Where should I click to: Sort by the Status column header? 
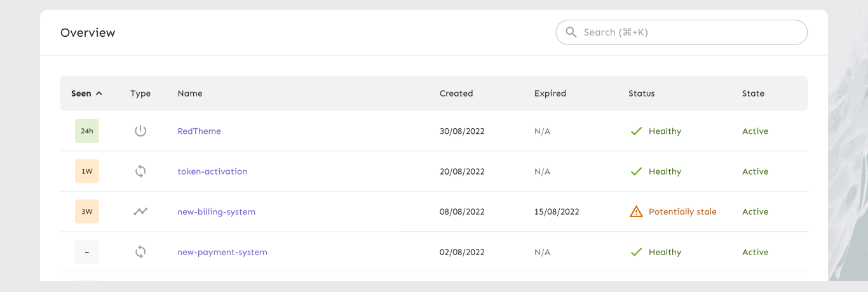click(641, 93)
